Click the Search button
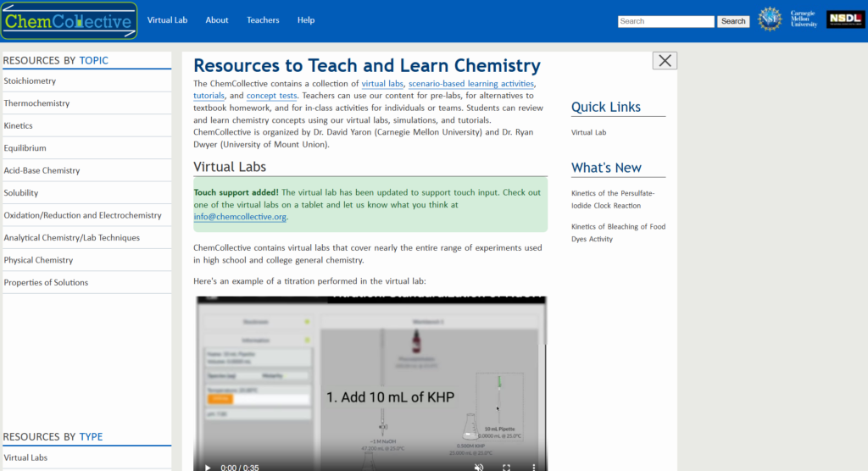The image size is (868, 471). [733, 21]
